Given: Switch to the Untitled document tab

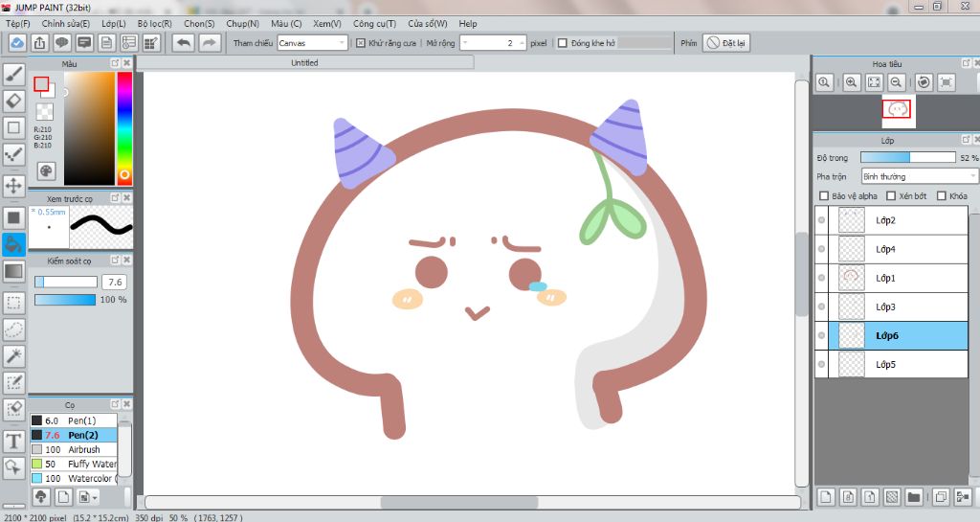Looking at the screenshot, I should point(305,62).
